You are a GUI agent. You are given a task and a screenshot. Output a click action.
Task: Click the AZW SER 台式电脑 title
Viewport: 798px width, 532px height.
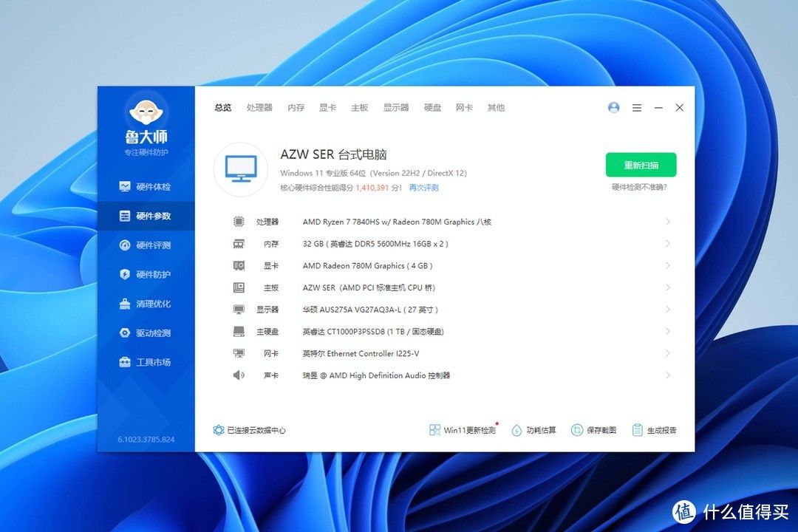(x=333, y=154)
